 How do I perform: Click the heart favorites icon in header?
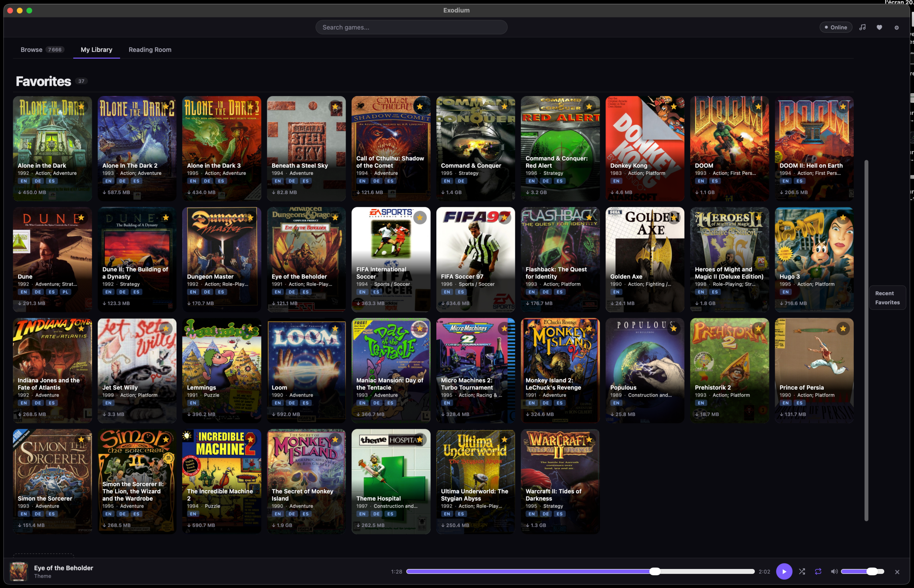[x=879, y=27]
